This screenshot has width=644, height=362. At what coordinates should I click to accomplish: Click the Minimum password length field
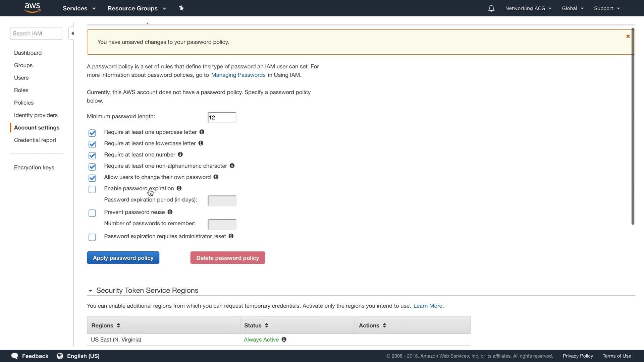pos(222,118)
